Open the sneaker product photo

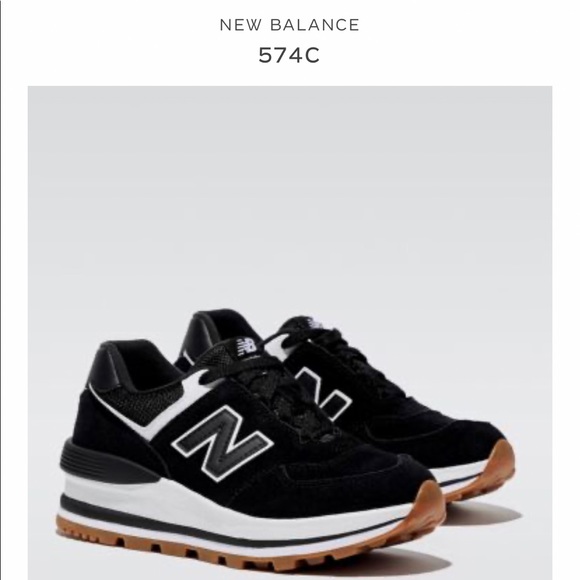(x=290, y=333)
